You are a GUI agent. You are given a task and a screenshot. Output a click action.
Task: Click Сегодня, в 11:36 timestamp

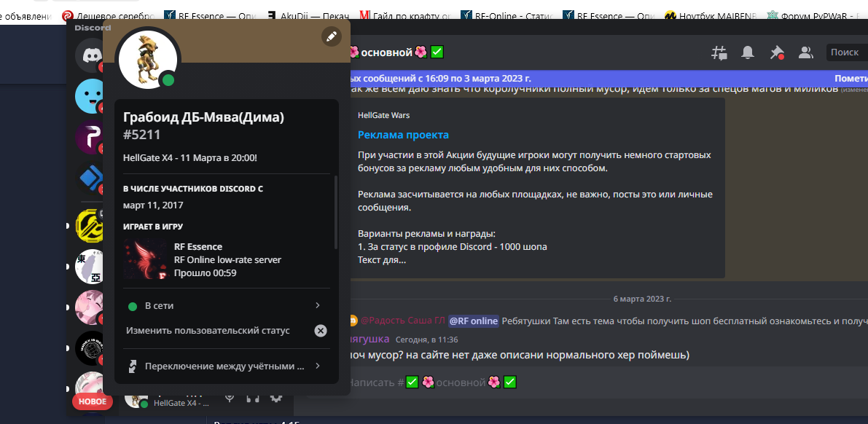(x=426, y=339)
